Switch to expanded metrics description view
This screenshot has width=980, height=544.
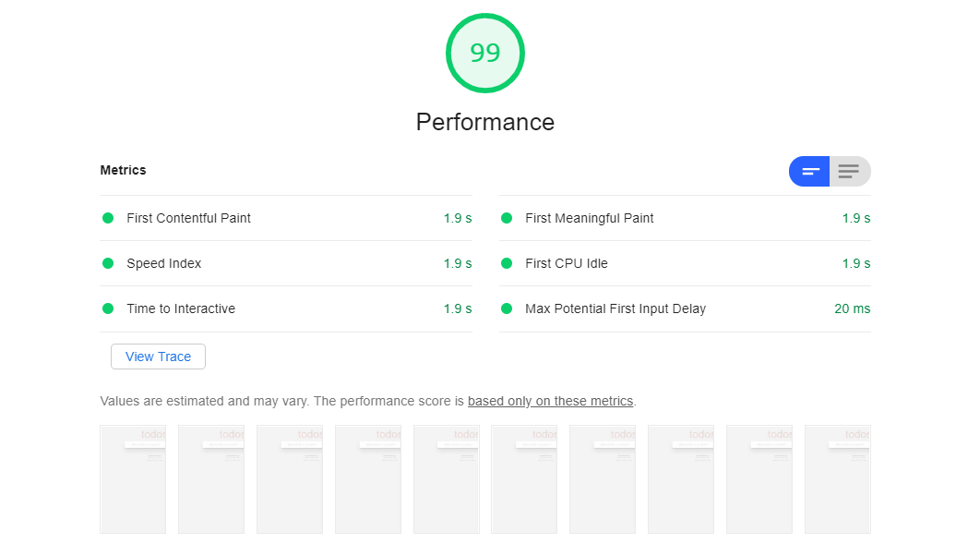[x=850, y=172]
